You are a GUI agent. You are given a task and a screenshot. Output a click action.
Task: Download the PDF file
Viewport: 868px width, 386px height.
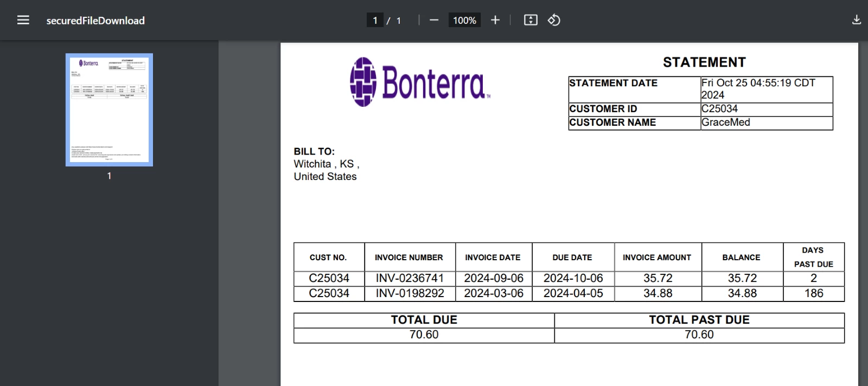point(857,20)
